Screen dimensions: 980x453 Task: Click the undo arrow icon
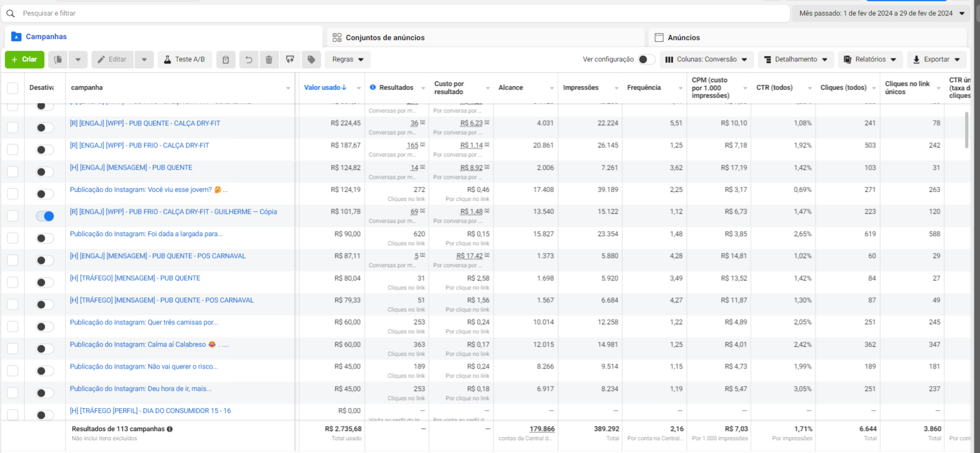pos(248,59)
